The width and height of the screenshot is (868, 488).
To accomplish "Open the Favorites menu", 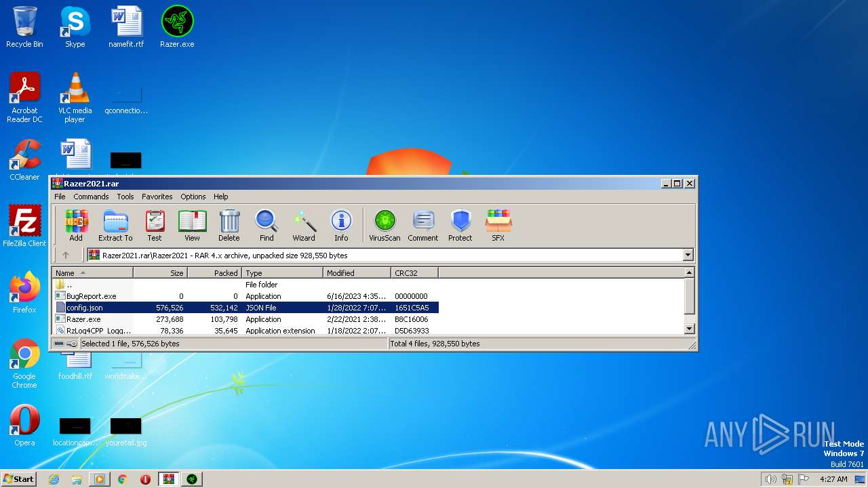I will tap(157, 197).
